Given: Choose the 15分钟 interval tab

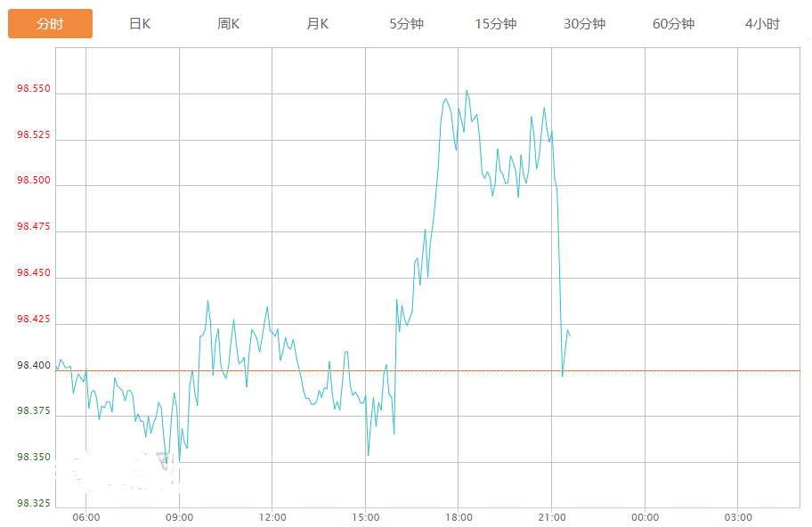Looking at the screenshot, I should [496, 24].
